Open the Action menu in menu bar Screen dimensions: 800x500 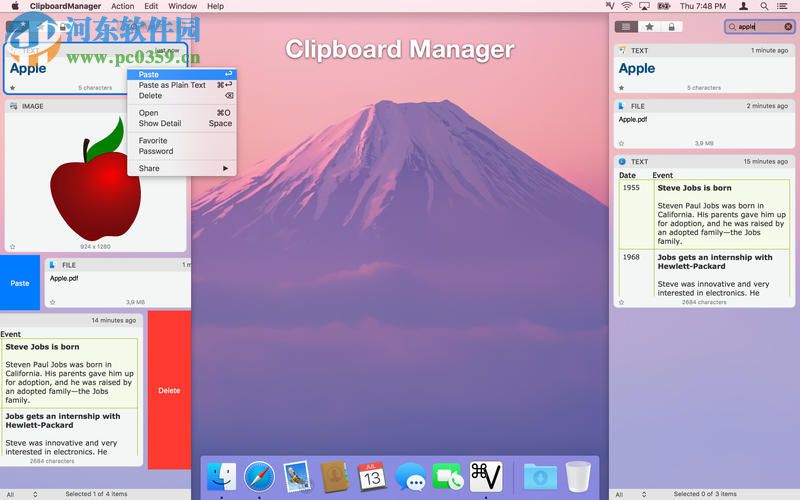click(x=122, y=6)
